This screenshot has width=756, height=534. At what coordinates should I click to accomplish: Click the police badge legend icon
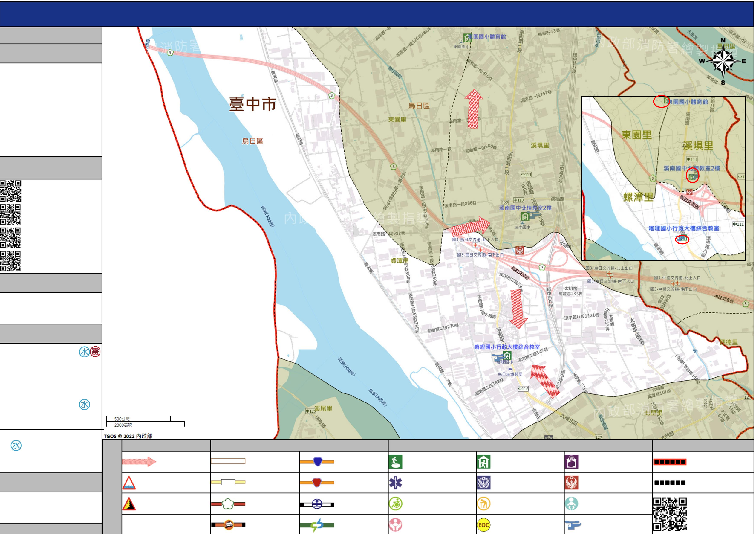pos(484,483)
